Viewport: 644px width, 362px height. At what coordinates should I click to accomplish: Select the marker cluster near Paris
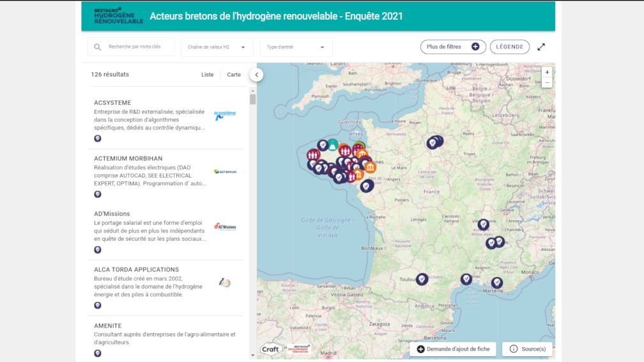point(434,142)
